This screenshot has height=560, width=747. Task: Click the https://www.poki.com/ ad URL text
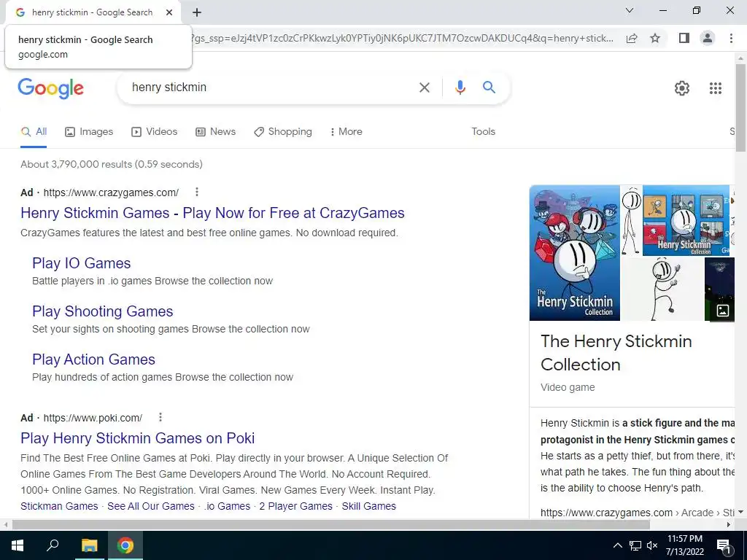coord(93,418)
